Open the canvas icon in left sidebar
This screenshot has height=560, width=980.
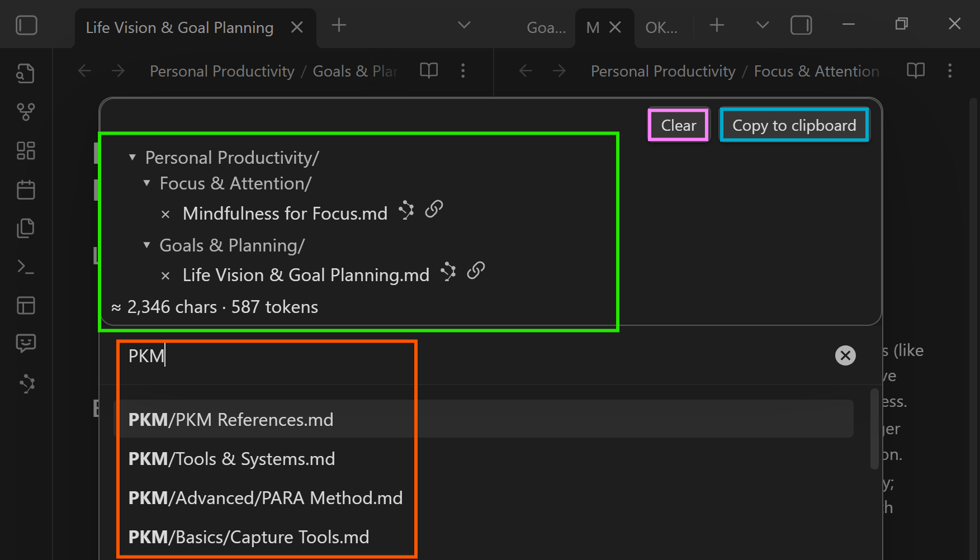[26, 151]
